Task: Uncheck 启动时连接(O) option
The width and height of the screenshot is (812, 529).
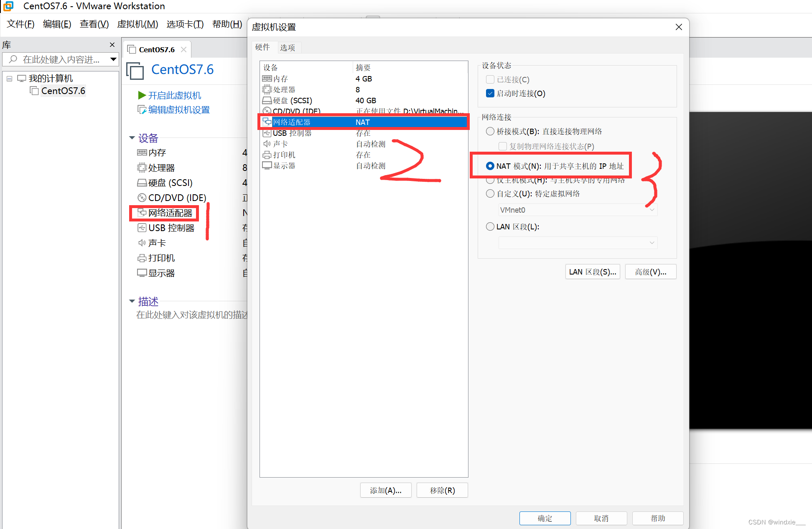Action: 490,93
